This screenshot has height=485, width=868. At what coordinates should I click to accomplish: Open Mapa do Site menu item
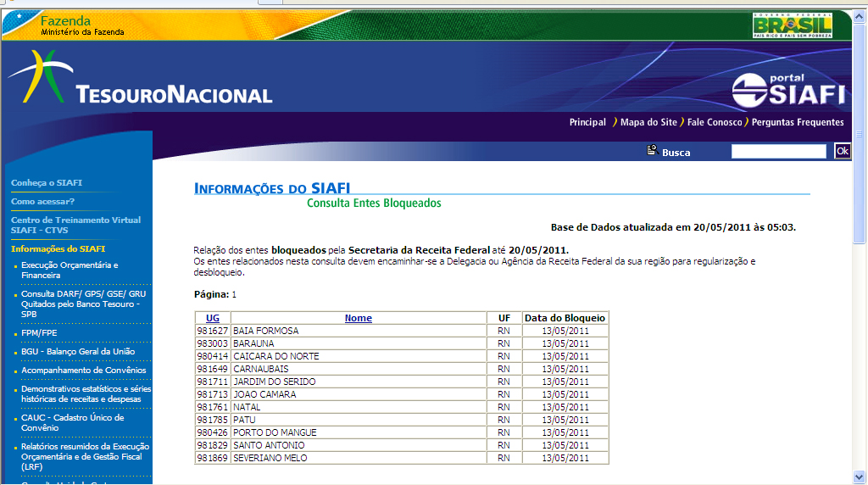coord(648,122)
